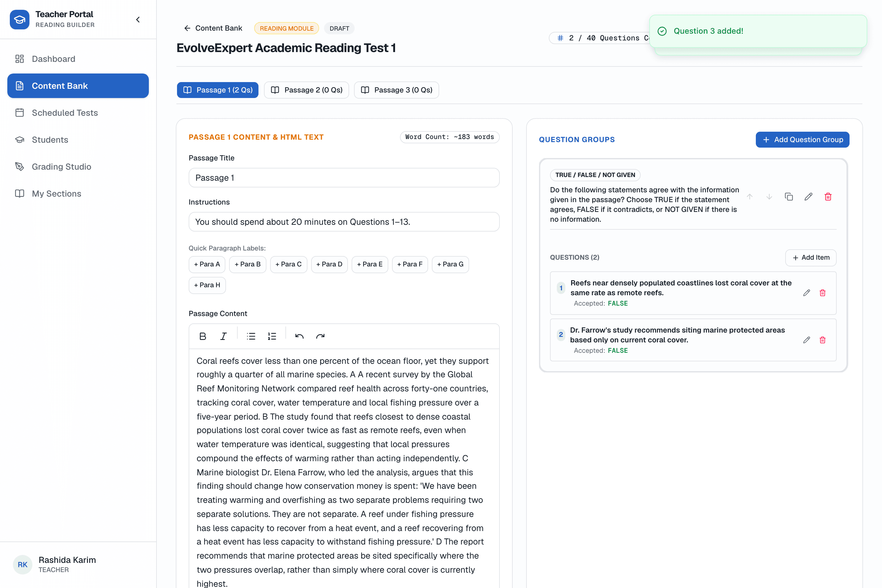Screen dimensions: 882x588
Task: Delete question 1 about densely populated coastlines
Action: (822, 293)
